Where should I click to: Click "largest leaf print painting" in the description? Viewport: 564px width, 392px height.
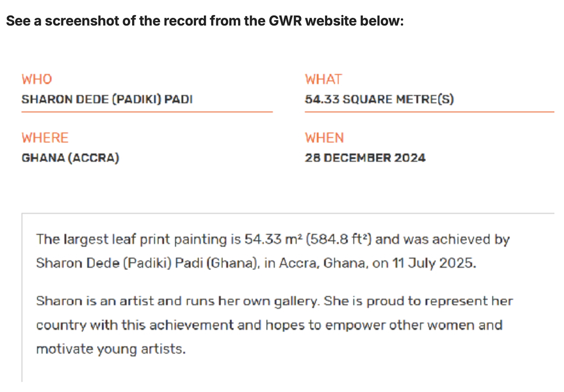click(145, 240)
